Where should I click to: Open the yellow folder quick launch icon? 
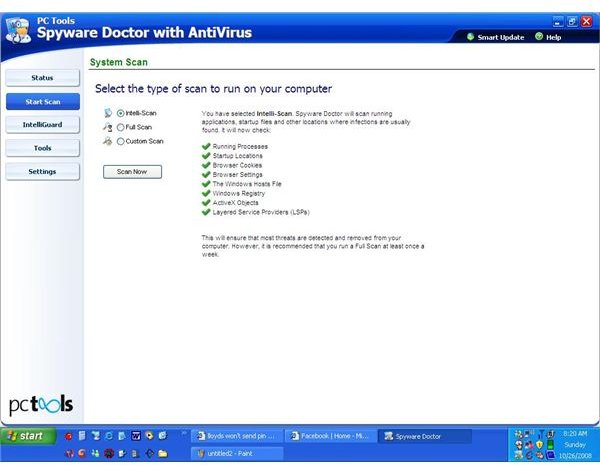point(163,453)
